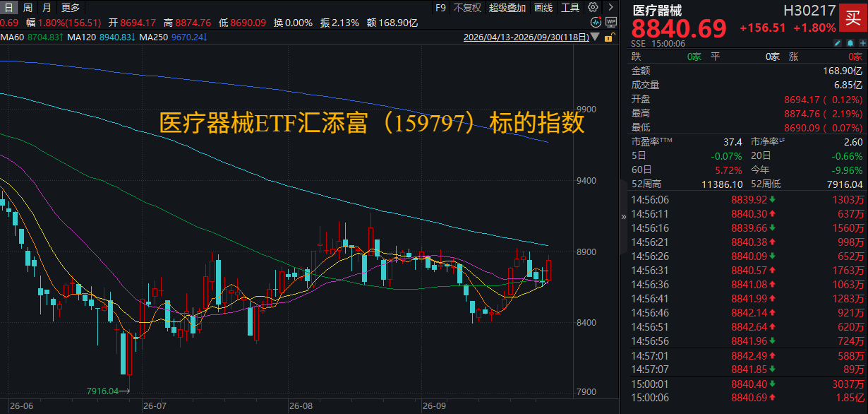
Task: Open the 更多 periods menu
Action: pos(71,8)
